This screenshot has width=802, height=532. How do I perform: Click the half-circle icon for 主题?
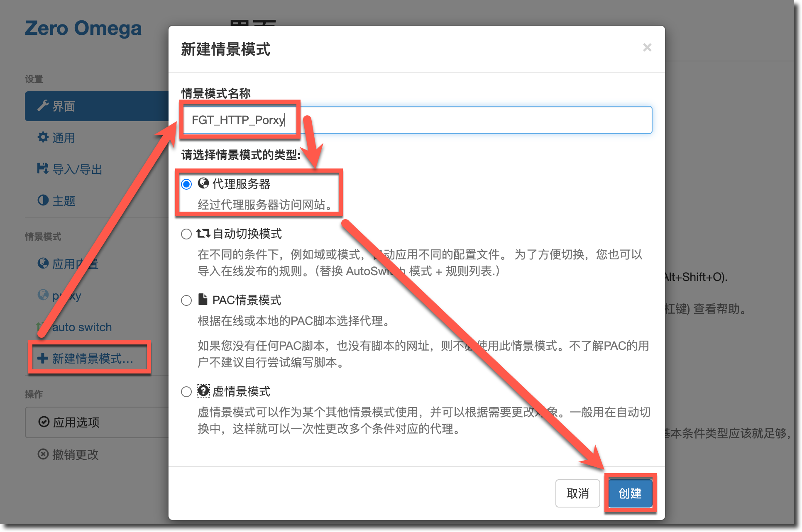[43, 200]
